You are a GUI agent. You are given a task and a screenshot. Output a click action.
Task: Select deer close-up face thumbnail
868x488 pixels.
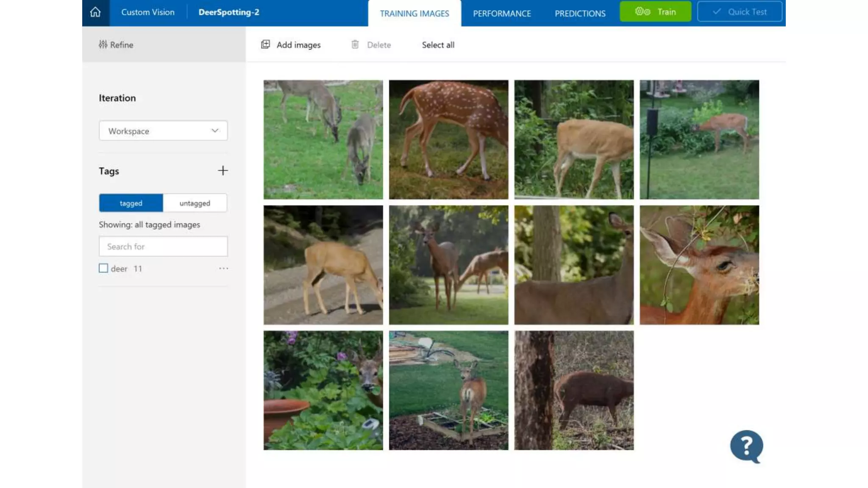(699, 265)
